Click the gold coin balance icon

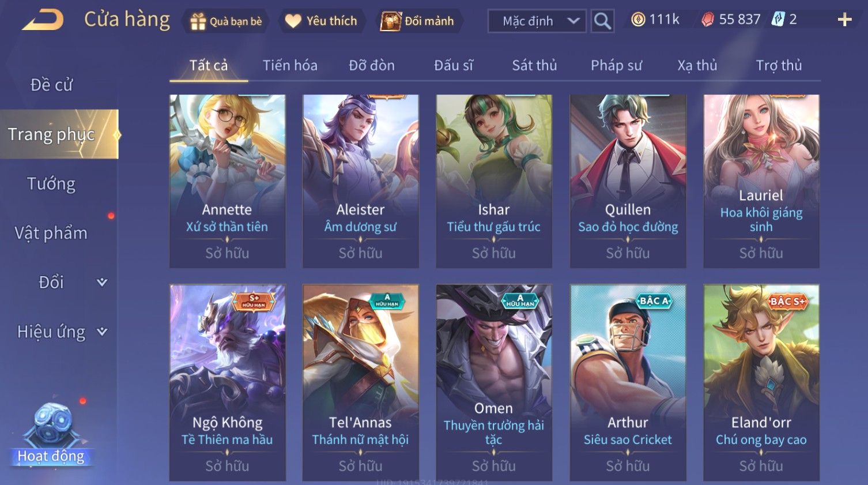[x=638, y=20]
